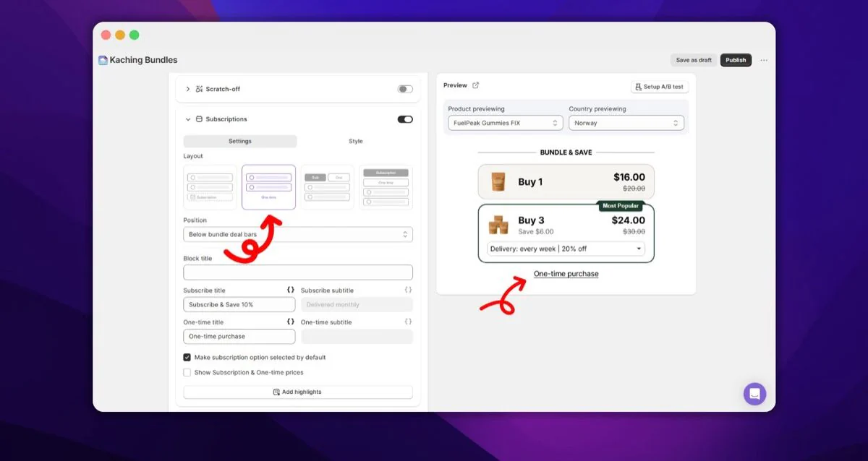Screen dimensions: 868x461
Task: Click the Save $6.00 text
Action: tap(536, 232)
